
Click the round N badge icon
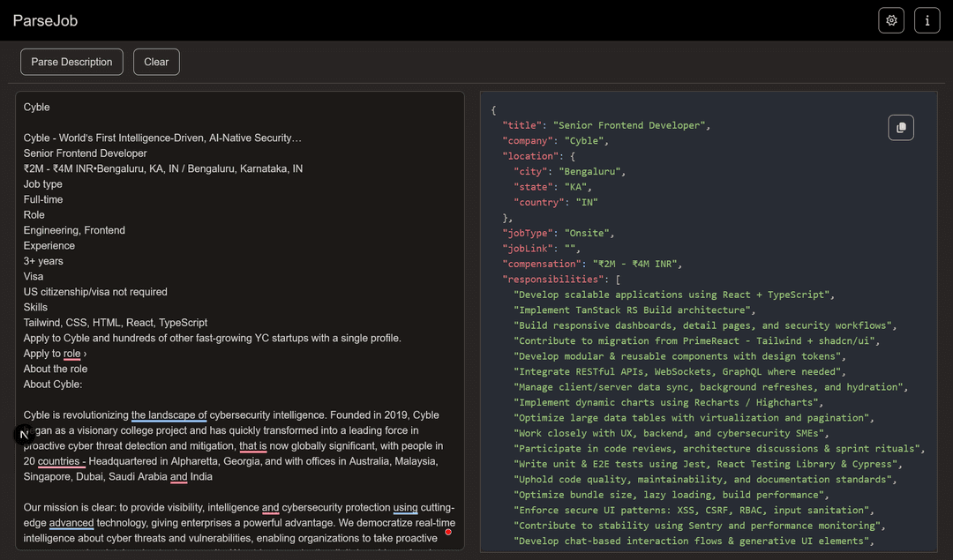24,434
